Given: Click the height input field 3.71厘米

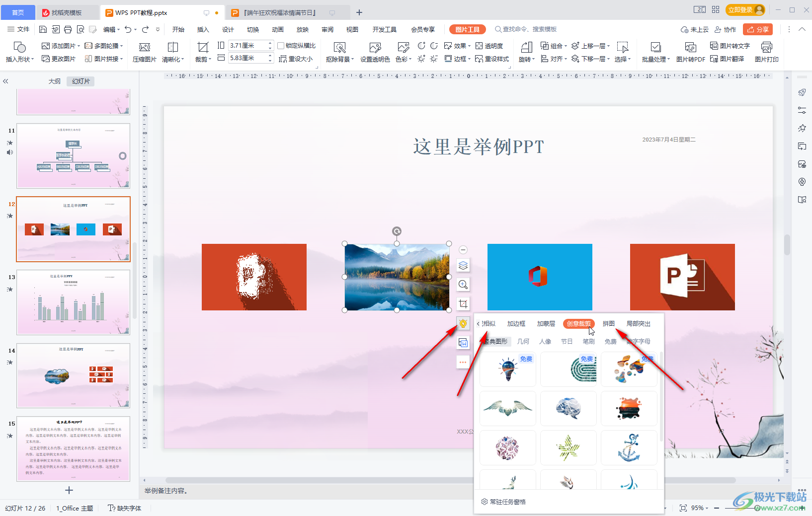Looking at the screenshot, I should click(248, 46).
